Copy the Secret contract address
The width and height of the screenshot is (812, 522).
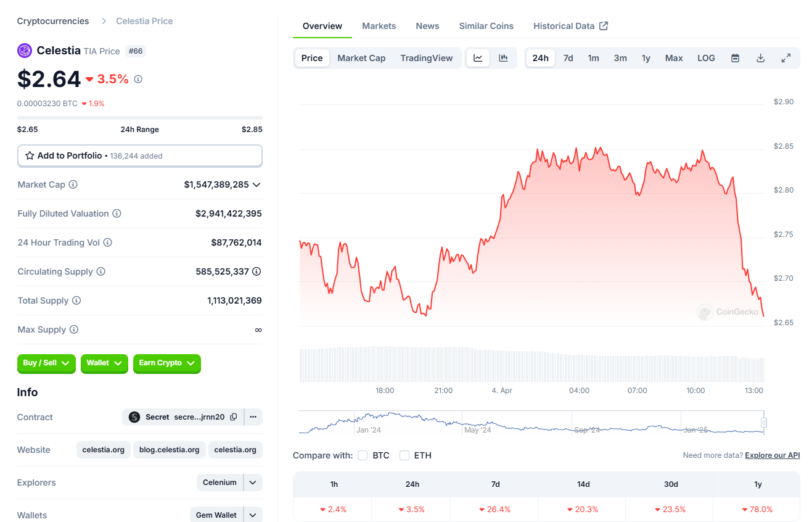point(234,417)
